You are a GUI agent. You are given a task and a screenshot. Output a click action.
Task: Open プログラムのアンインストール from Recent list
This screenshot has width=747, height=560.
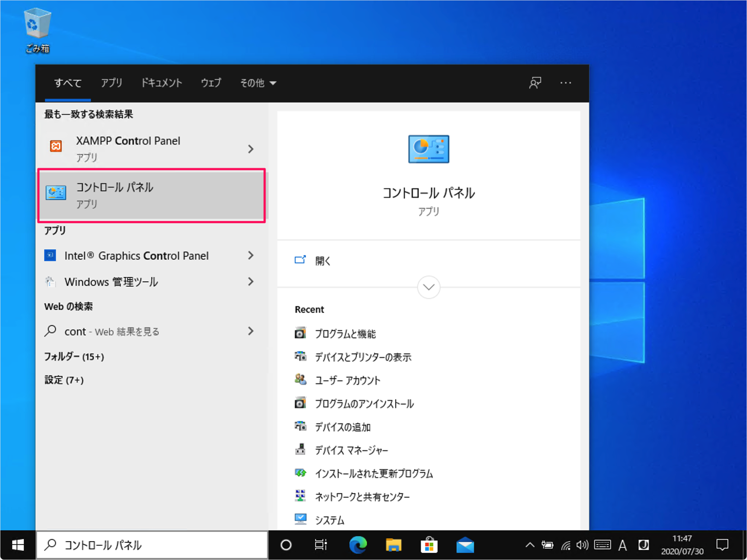pos(364,403)
